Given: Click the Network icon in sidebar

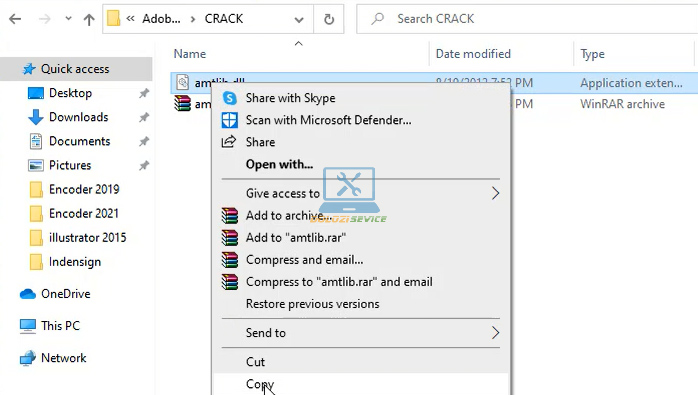Looking at the screenshot, I should (28, 358).
